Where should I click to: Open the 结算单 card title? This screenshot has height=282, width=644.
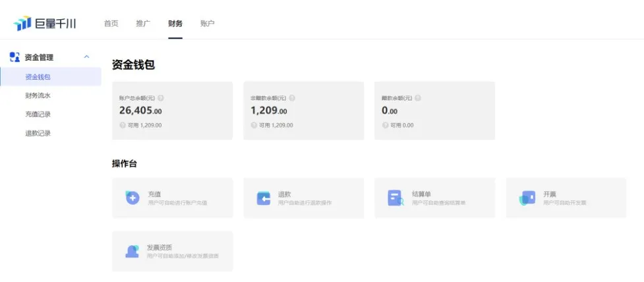421,194
